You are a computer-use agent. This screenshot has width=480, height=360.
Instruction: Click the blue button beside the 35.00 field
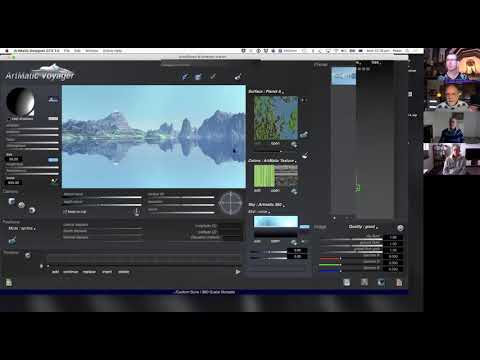(53, 160)
